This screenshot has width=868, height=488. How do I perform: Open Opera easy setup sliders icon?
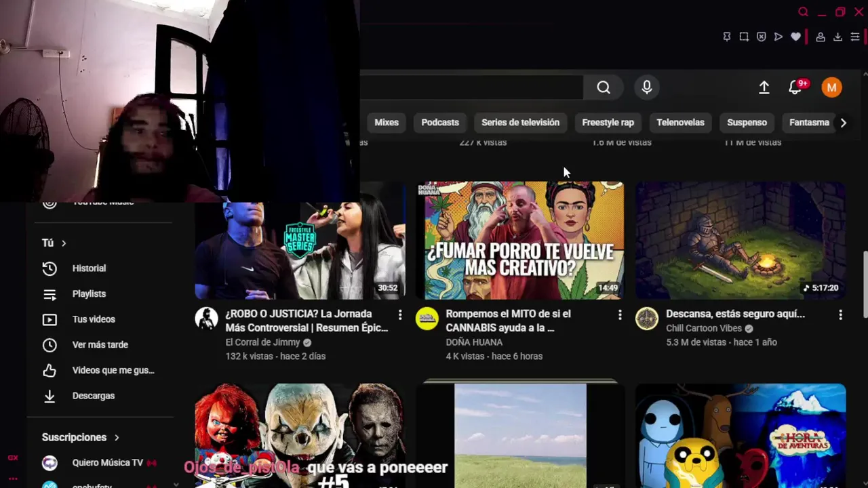tap(855, 37)
